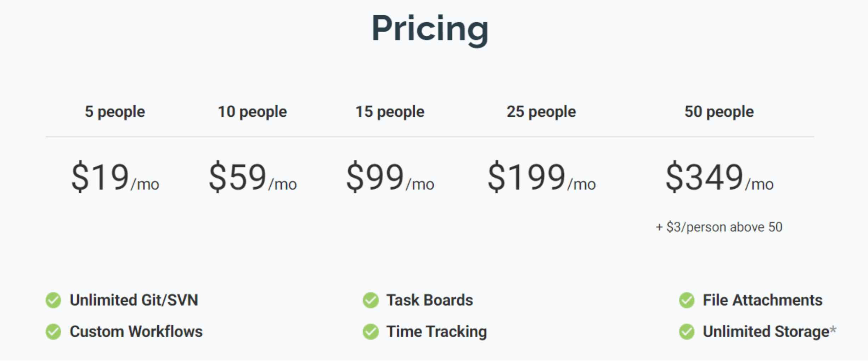868x361 pixels.
Task: Click the green checkmark beside Unlimited Storage
Action: click(687, 332)
